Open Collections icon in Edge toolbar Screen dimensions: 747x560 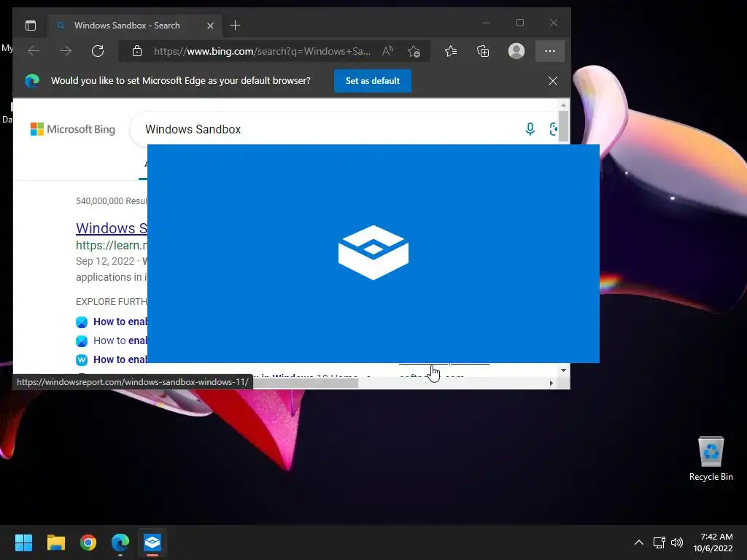click(x=483, y=51)
